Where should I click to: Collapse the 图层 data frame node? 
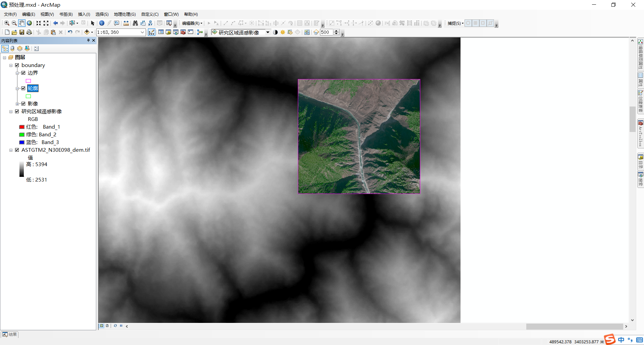point(4,58)
